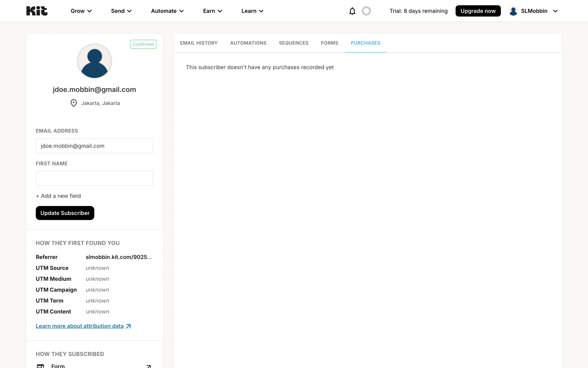Viewport: 588px width, 368px height.
Task: Click the subscriber profile avatar image
Action: [x=94, y=61]
